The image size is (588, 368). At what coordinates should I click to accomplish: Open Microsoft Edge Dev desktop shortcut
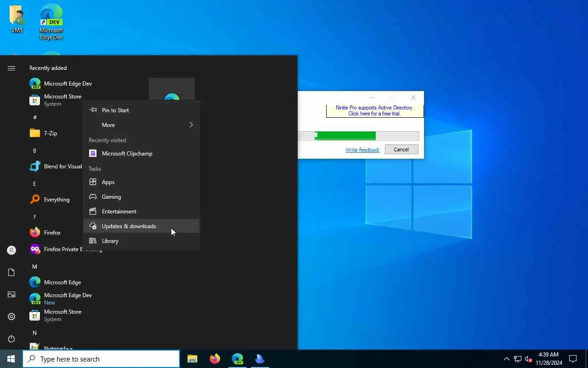[x=51, y=22]
